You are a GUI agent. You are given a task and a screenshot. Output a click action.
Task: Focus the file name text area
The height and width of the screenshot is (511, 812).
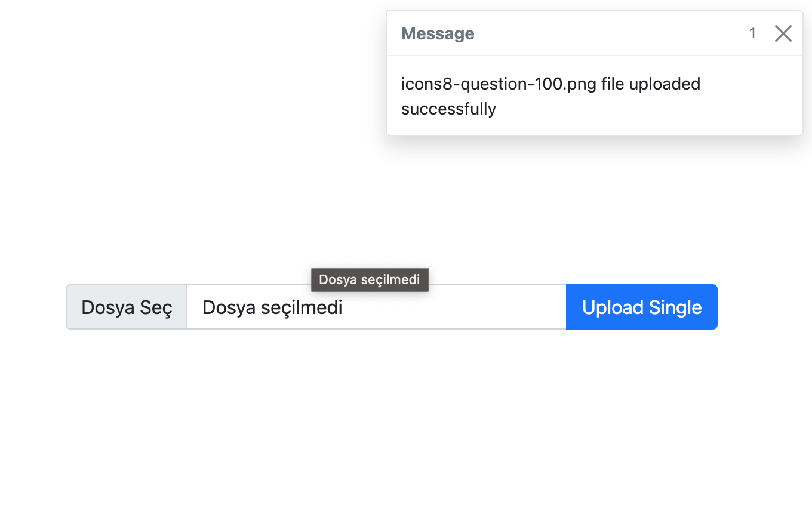[x=376, y=307]
